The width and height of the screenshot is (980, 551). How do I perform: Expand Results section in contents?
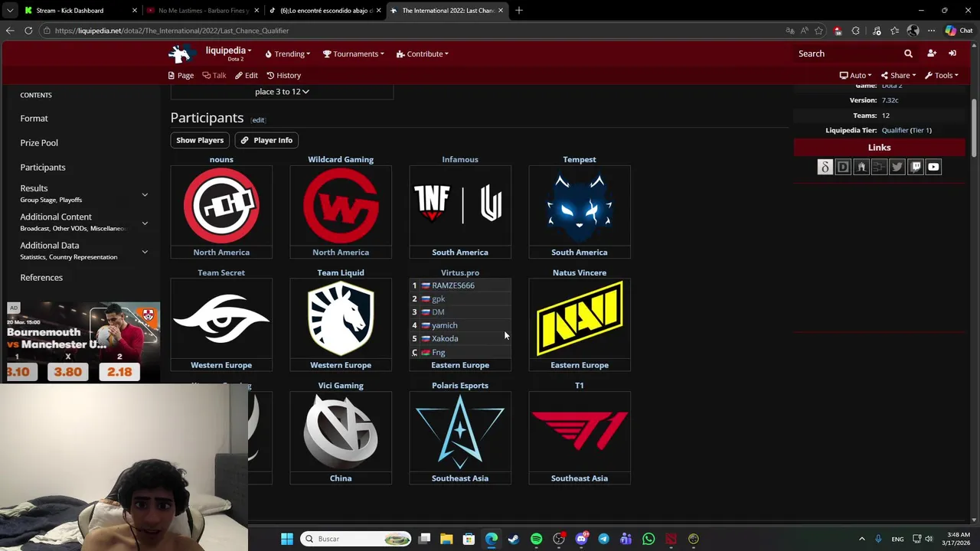pos(145,194)
